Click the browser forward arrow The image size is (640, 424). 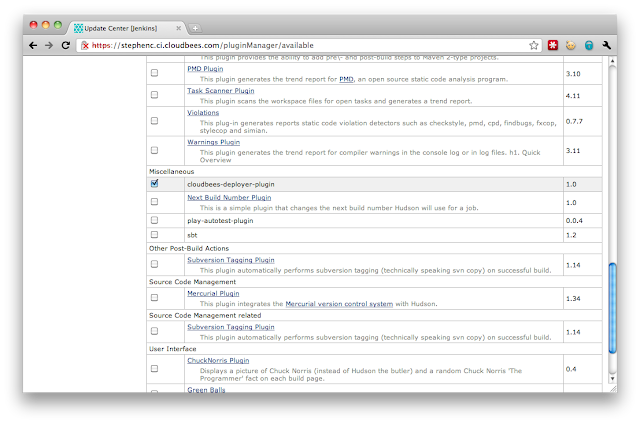tap(48, 45)
